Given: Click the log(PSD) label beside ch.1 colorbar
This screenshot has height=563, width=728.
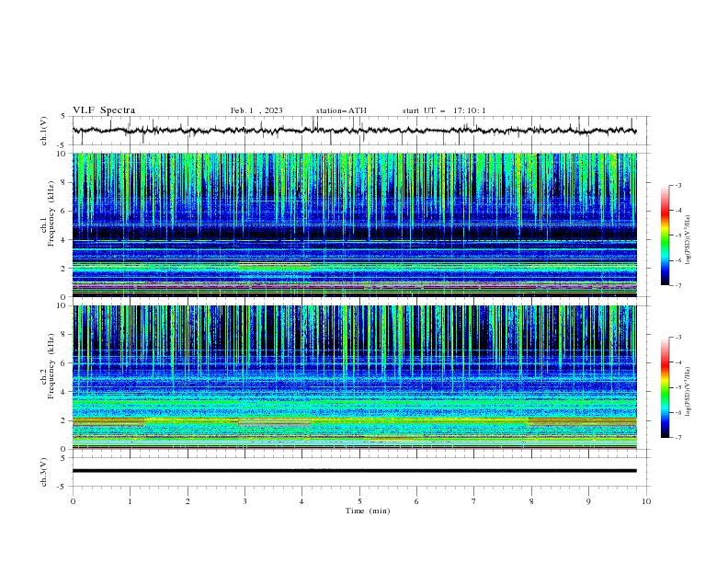Looking at the screenshot, I should click(688, 240).
